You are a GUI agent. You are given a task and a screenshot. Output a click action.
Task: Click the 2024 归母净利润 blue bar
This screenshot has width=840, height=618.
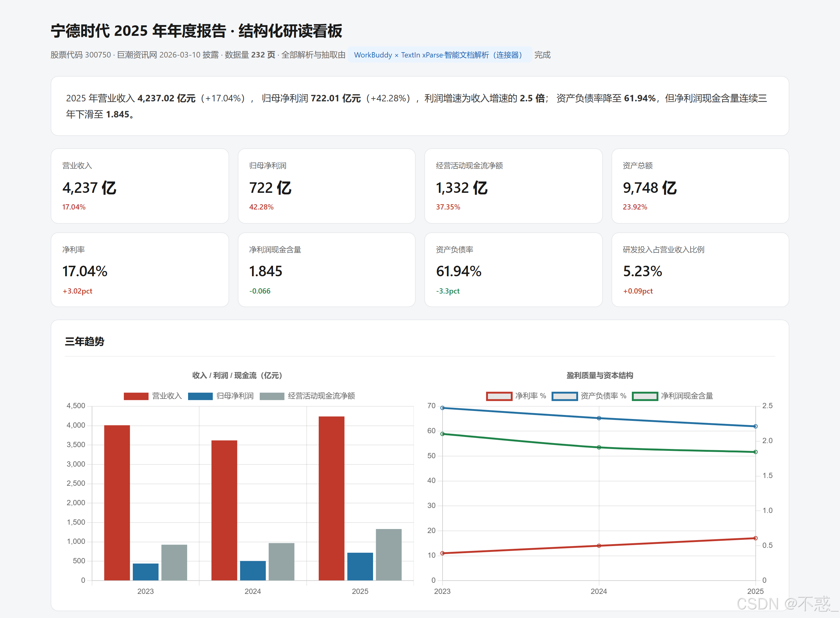(x=253, y=571)
